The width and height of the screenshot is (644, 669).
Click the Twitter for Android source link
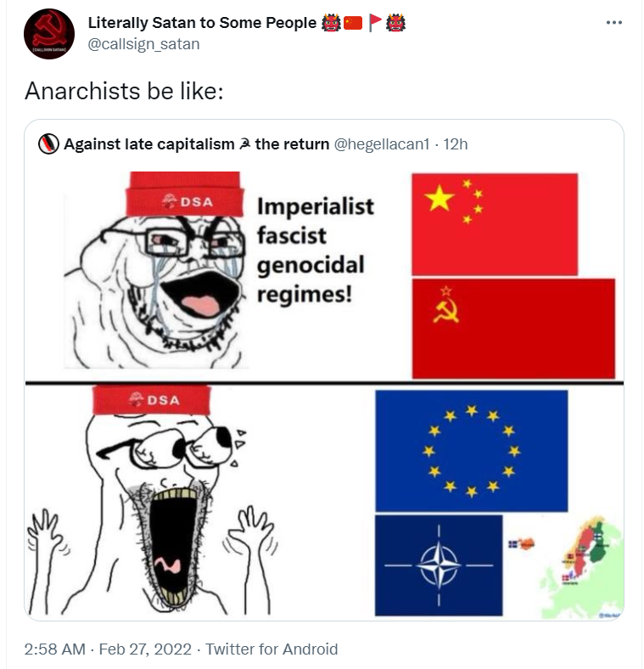272,649
